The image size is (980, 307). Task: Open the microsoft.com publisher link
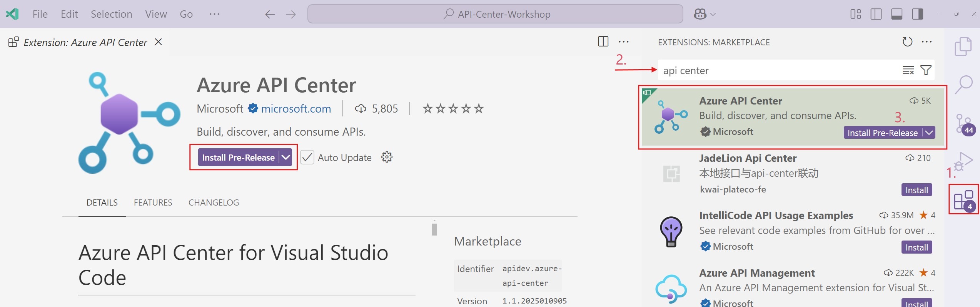(296, 109)
